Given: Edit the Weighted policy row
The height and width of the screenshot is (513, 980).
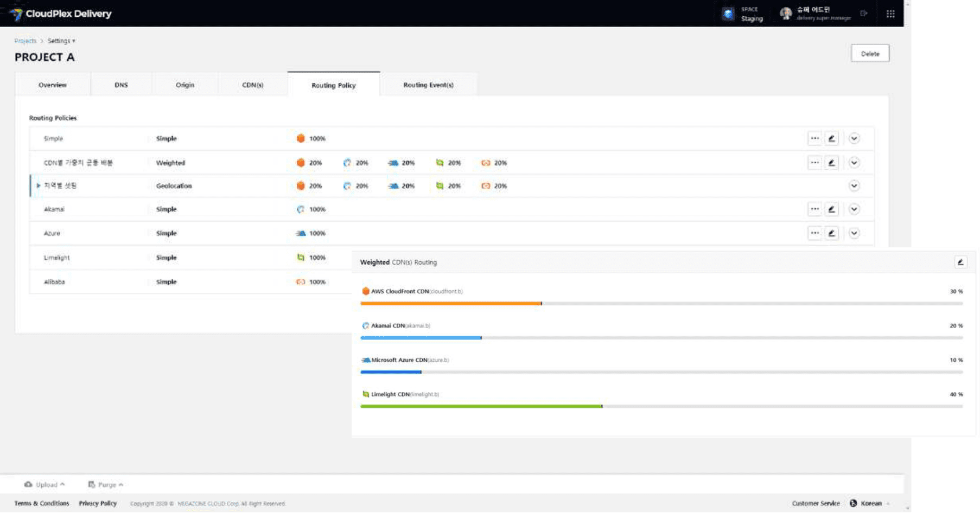Looking at the screenshot, I should [x=831, y=162].
